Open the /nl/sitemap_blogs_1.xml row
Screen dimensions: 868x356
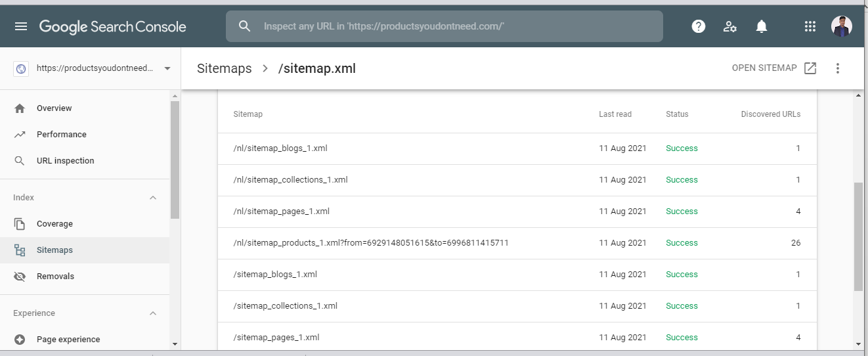280,148
